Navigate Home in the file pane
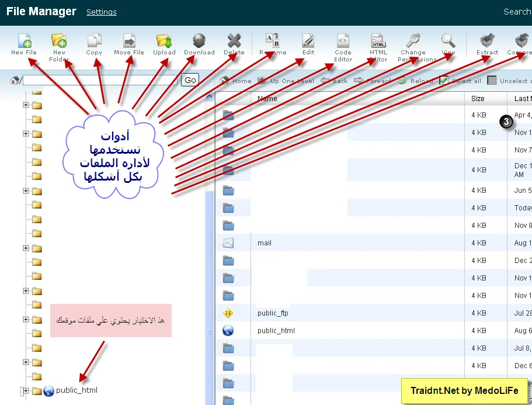 pos(237,81)
